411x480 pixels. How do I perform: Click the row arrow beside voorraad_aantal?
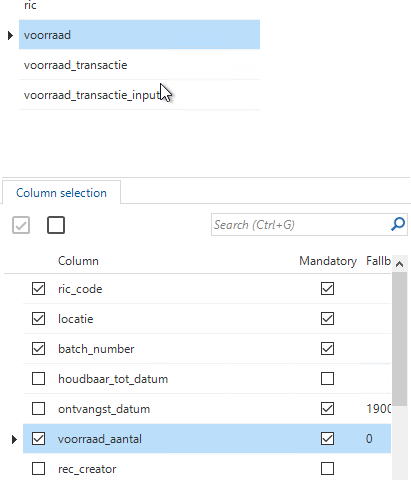point(14,439)
